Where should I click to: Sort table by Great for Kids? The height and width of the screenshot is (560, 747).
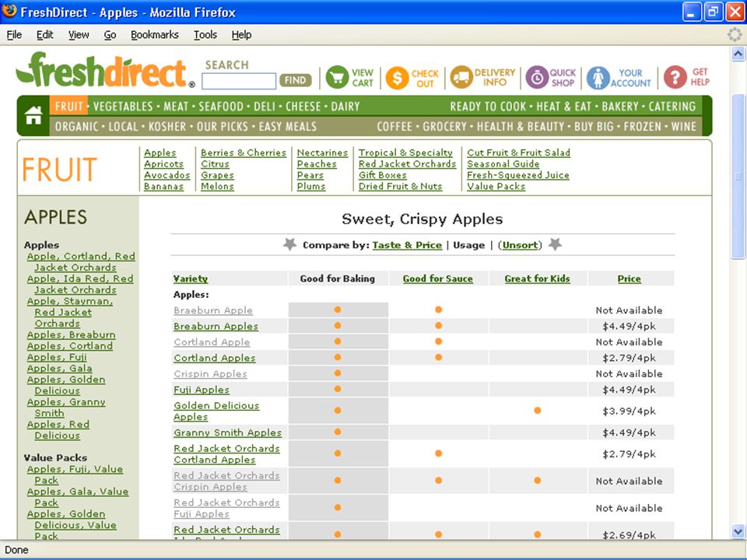point(538,278)
